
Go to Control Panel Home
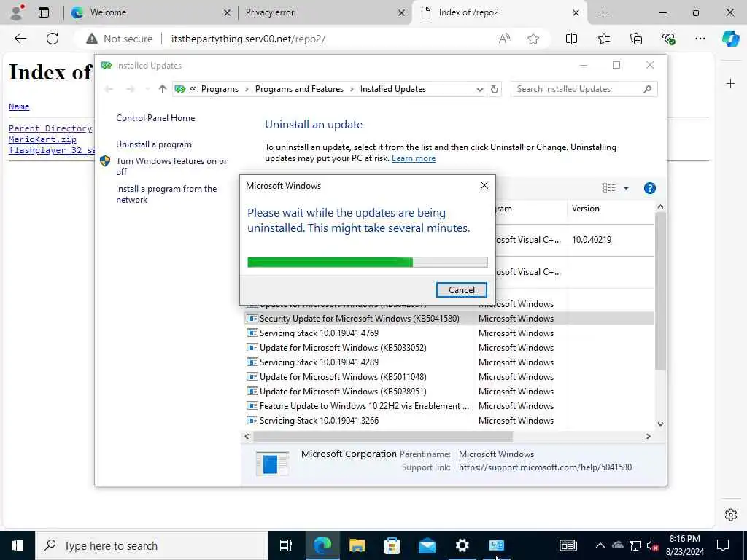pos(155,118)
